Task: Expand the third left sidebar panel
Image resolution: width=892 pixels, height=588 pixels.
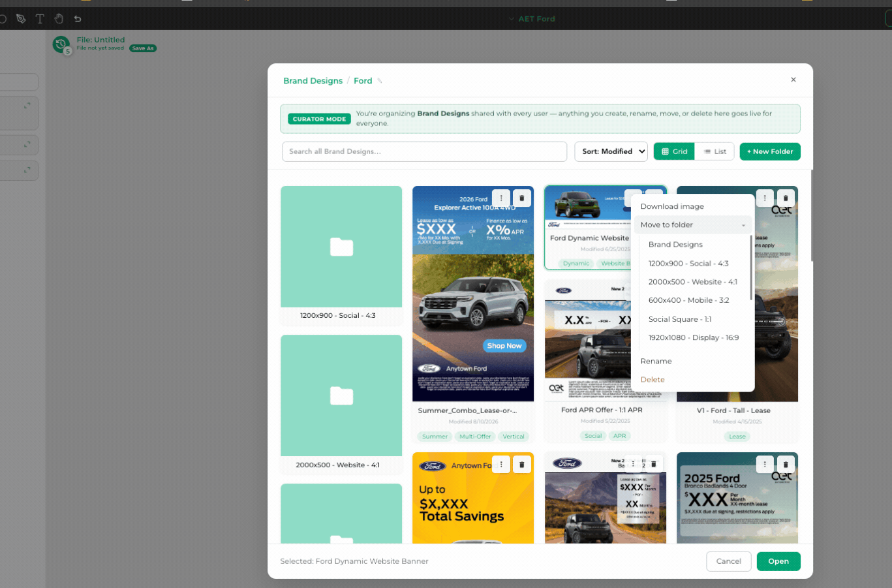Action: (x=27, y=170)
